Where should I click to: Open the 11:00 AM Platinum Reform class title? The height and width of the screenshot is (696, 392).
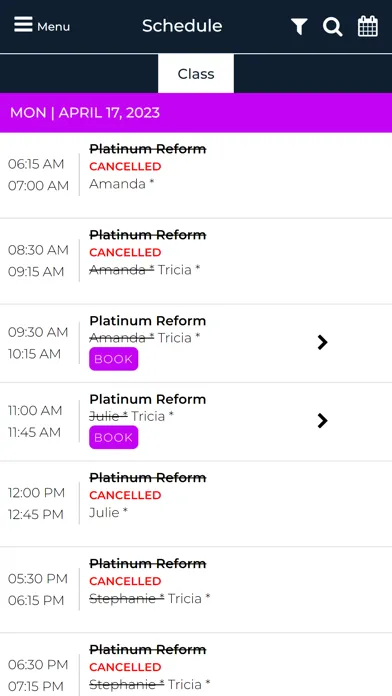click(x=147, y=399)
